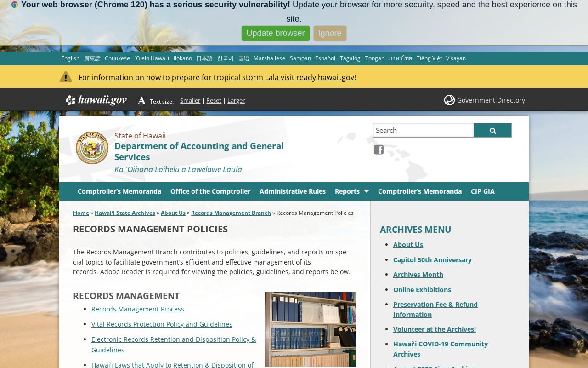Viewport: 588px width, 368px height.
Task: Dismiss the warning with the Ignore button
Action: click(x=330, y=33)
